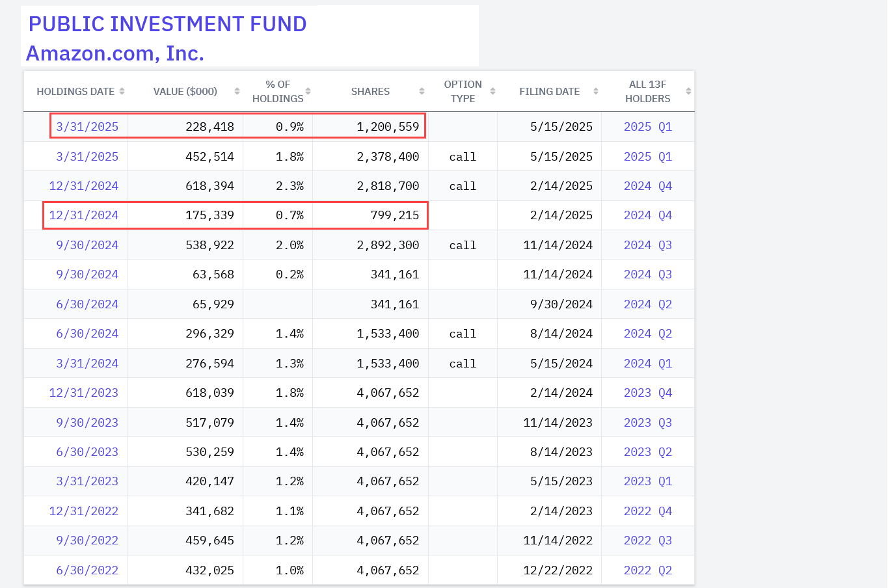The height and width of the screenshot is (588, 888).
Task: Open the 3/31/2025 date in the 228,418 row
Action: coord(87,127)
